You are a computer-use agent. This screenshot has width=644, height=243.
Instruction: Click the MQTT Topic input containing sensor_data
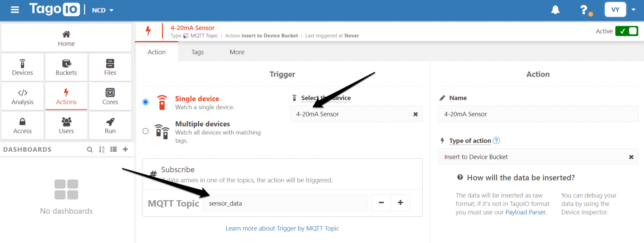pyautogui.click(x=285, y=203)
